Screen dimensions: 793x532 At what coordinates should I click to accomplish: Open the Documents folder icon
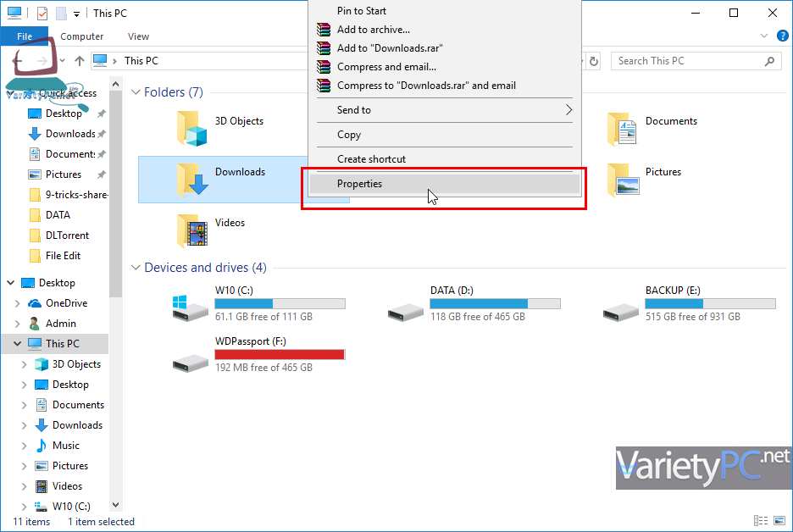point(623,129)
